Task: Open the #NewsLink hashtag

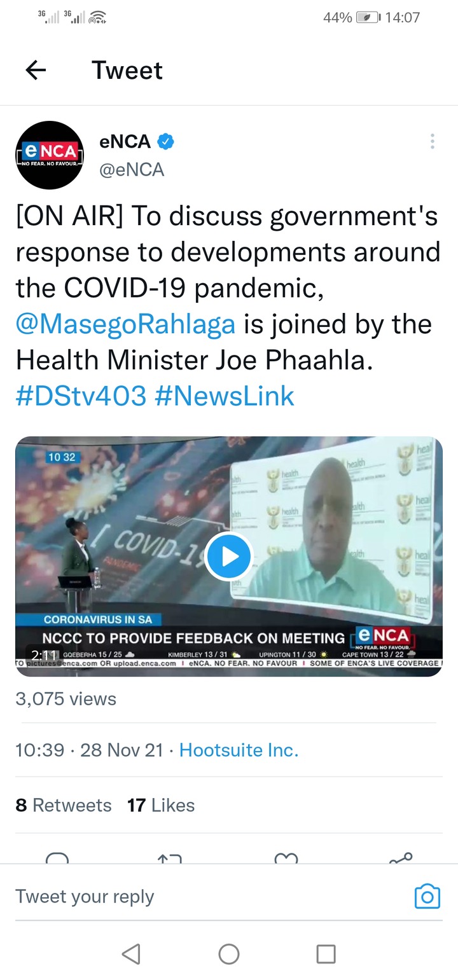Action: [x=225, y=396]
